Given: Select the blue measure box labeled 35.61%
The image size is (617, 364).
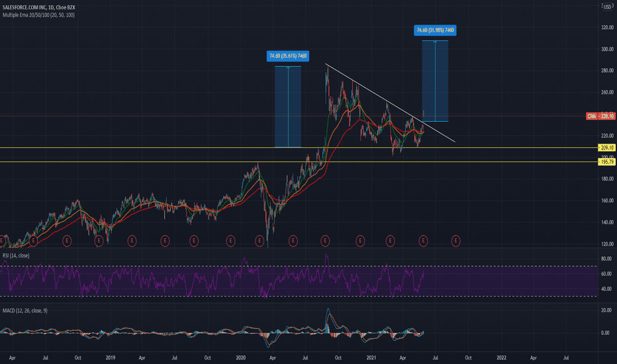Looking at the screenshot, I should [x=288, y=107].
